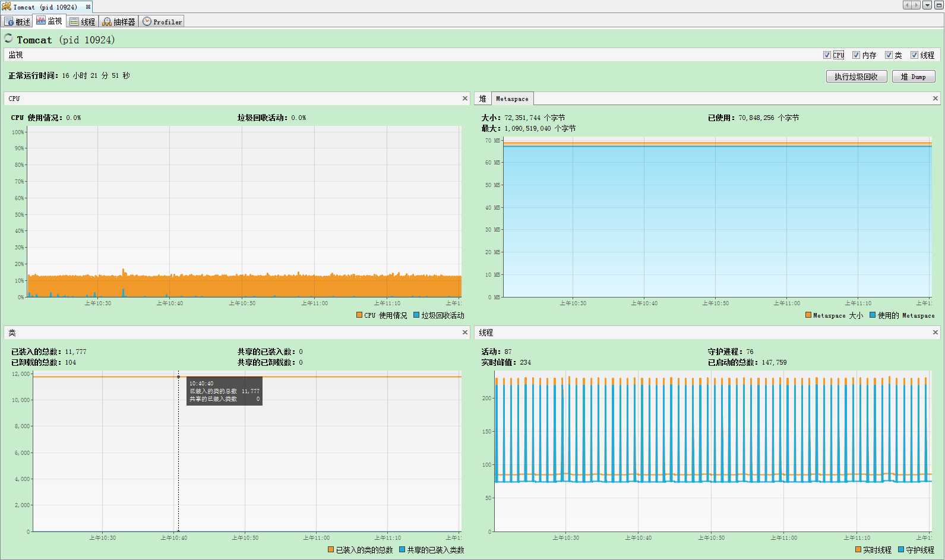Click the CPU 使用情况: 0.0% label
This screenshot has height=560, width=945.
click(46, 118)
